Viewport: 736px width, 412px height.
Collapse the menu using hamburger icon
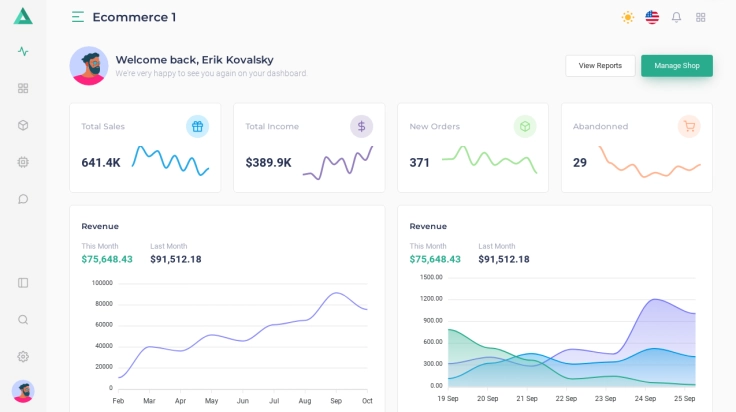click(x=78, y=17)
